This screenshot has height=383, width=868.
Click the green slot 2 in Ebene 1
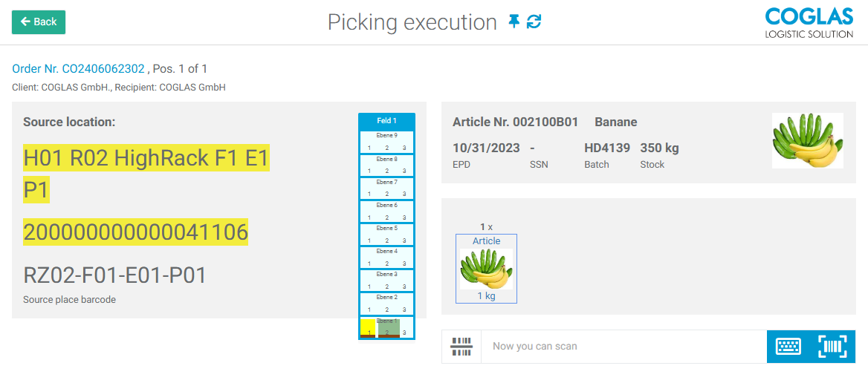(388, 327)
